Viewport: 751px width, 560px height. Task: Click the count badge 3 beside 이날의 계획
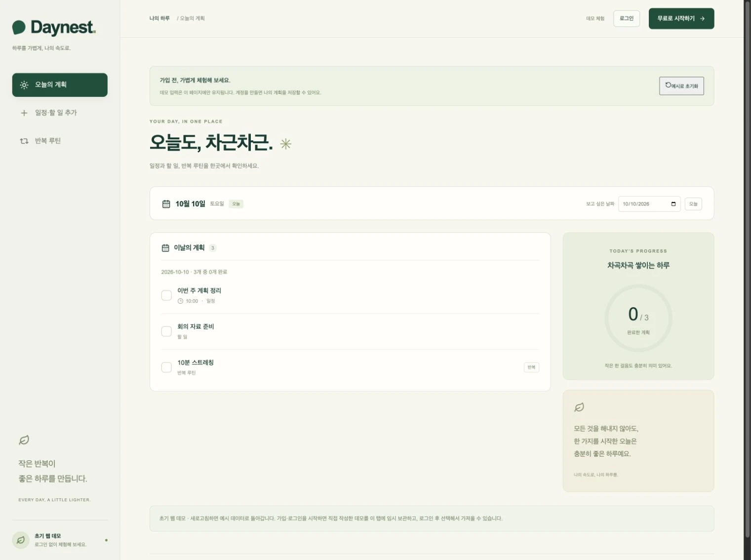click(213, 248)
